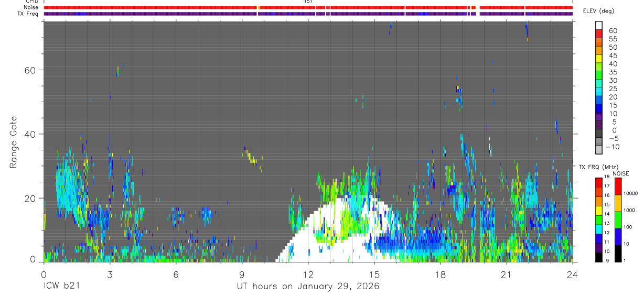Click the '55' label on the ELEV scale
Image resolution: width=644 pixels, height=297 pixels.
[x=613, y=39]
